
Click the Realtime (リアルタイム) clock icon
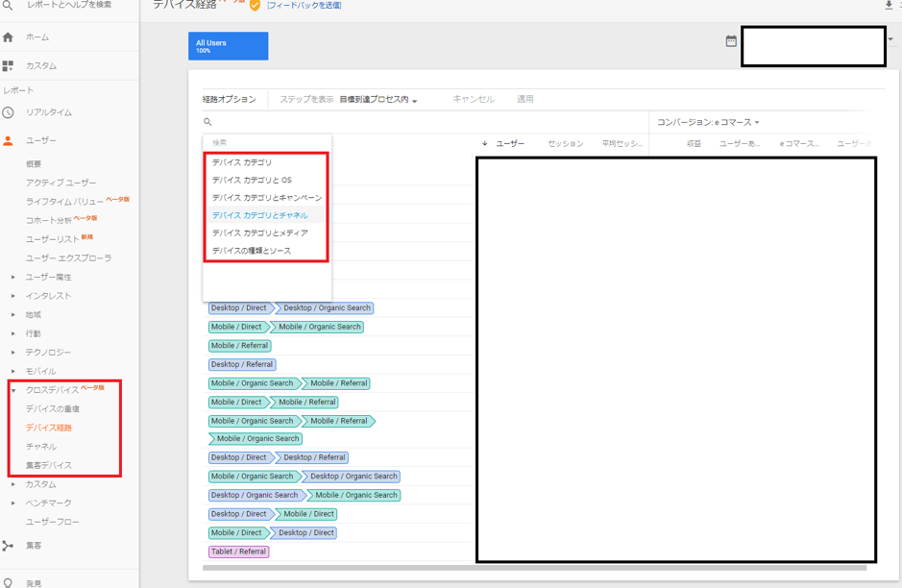click(x=9, y=112)
